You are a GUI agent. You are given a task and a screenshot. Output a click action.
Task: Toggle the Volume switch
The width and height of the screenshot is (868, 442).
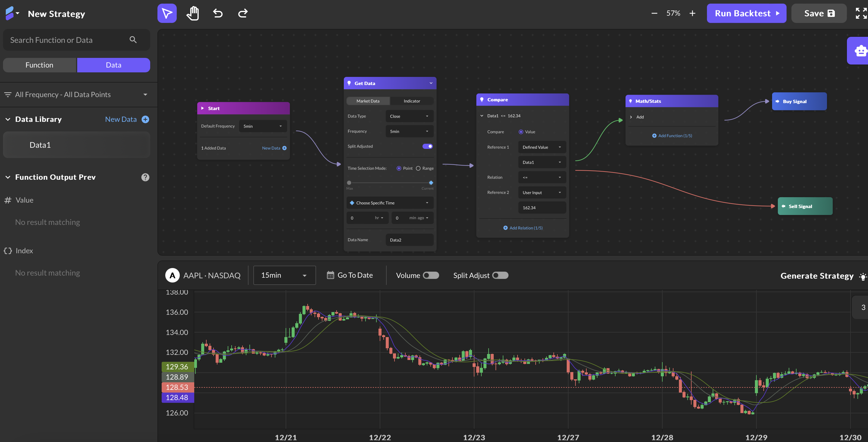click(431, 275)
